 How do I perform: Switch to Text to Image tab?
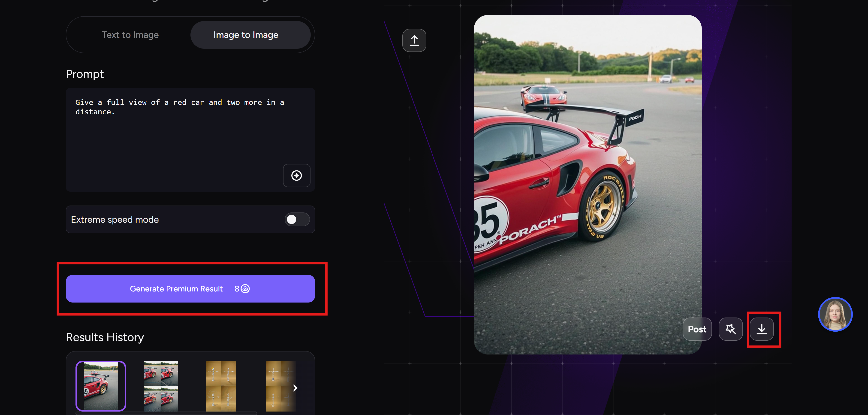pos(130,35)
